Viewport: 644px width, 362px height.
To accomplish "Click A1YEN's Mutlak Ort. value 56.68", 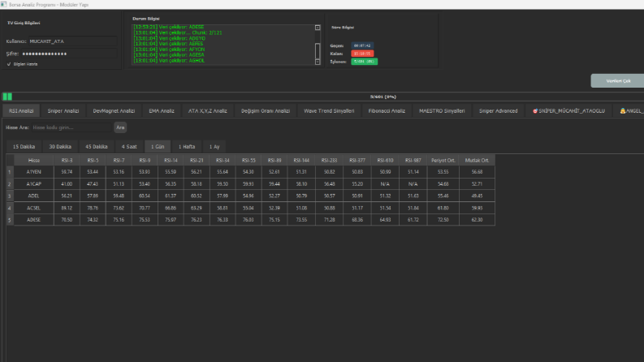I will [477, 172].
